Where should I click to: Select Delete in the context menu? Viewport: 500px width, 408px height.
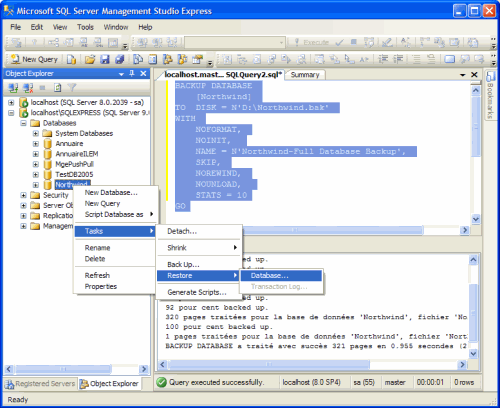click(115, 259)
